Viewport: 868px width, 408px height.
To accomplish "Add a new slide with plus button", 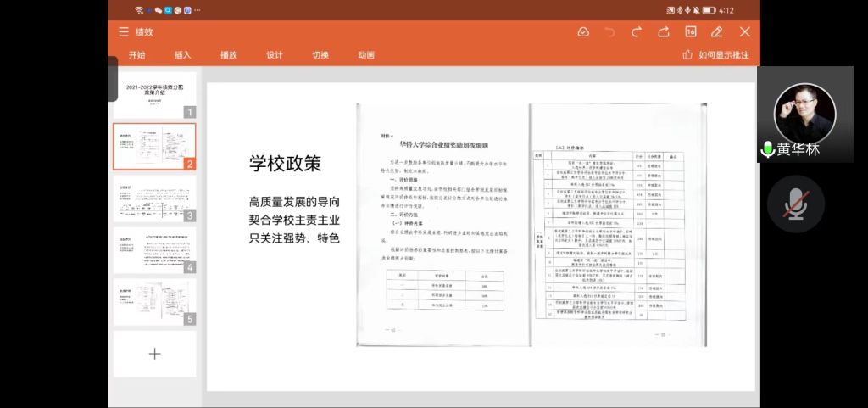I will (x=154, y=354).
